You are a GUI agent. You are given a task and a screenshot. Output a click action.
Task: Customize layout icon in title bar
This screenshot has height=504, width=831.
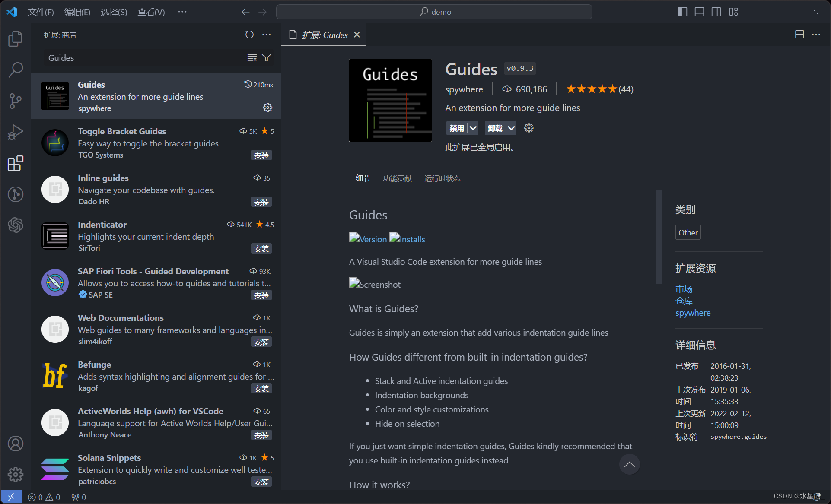(x=733, y=12)
